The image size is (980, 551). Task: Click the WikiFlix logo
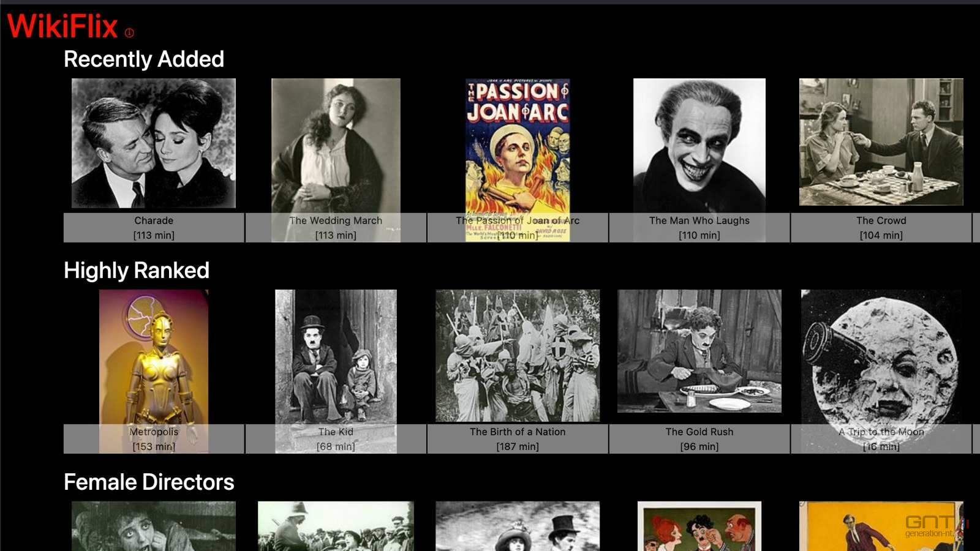[x=62, y=26]
